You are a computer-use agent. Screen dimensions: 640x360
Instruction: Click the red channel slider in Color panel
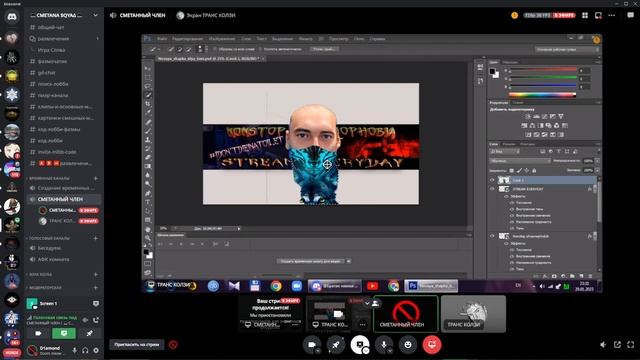(x=542, y=70)
